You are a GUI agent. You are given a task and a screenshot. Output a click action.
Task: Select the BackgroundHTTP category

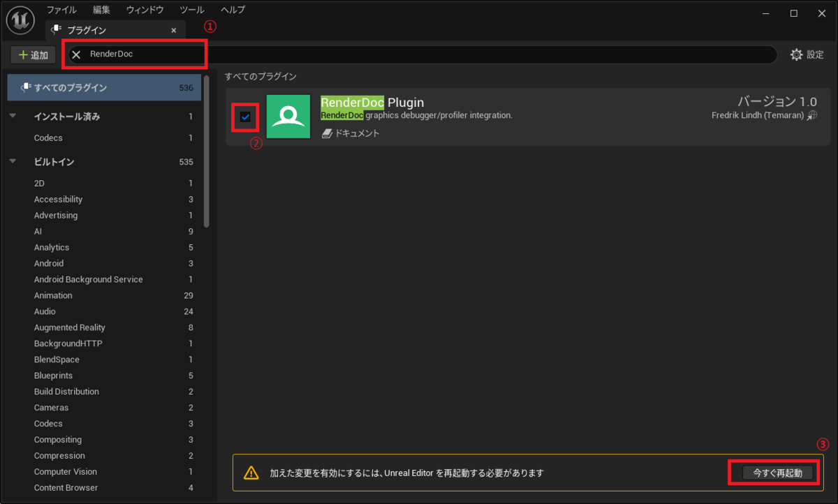click(104, 343)
